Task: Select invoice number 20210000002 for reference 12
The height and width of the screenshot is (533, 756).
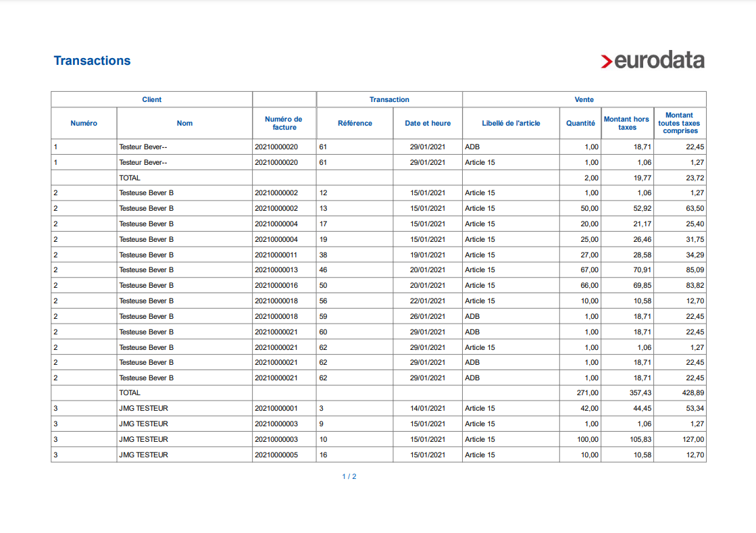Action: click(276, 193)
